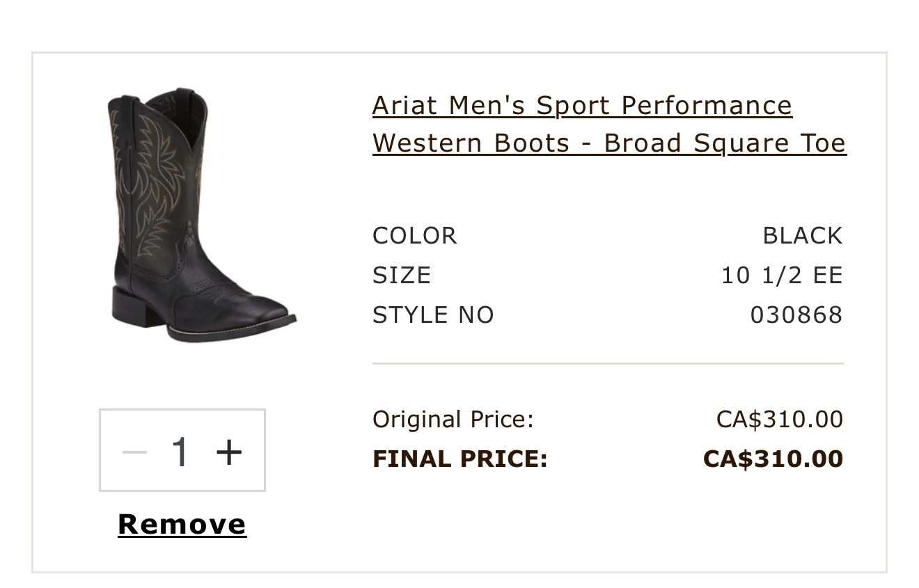
Task: Click the Broad Square Toe title line
Action: [609, 143]
